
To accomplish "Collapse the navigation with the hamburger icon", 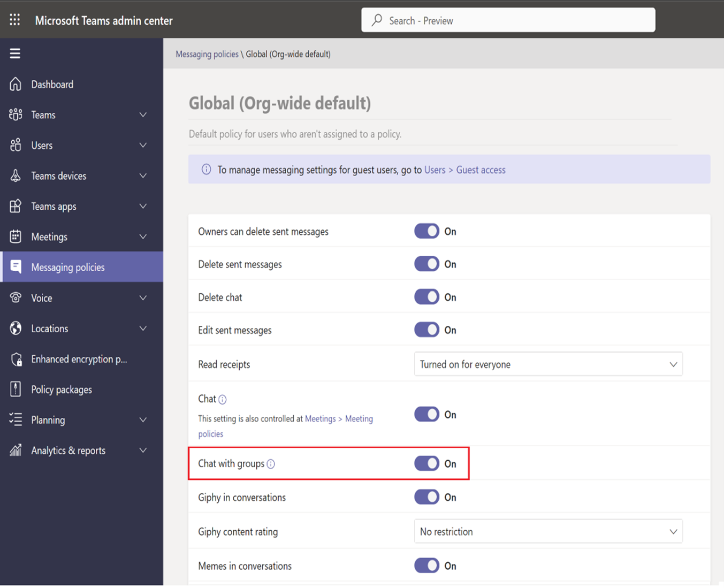I will click(14, 53).
